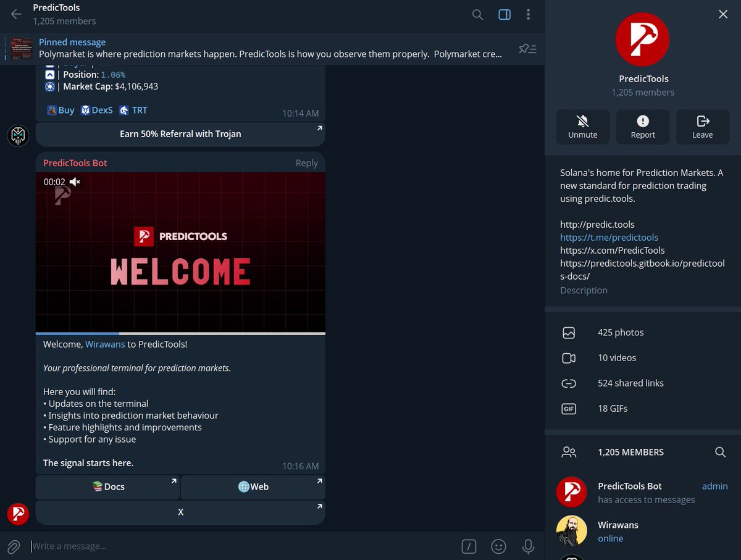Search members using the magnifier in the members list

point(720,452)
